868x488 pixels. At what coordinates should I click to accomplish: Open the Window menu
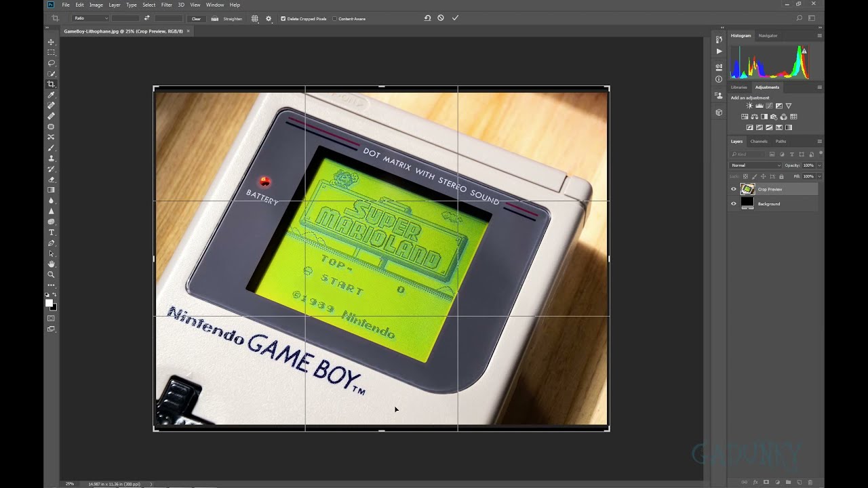(215, 5)
